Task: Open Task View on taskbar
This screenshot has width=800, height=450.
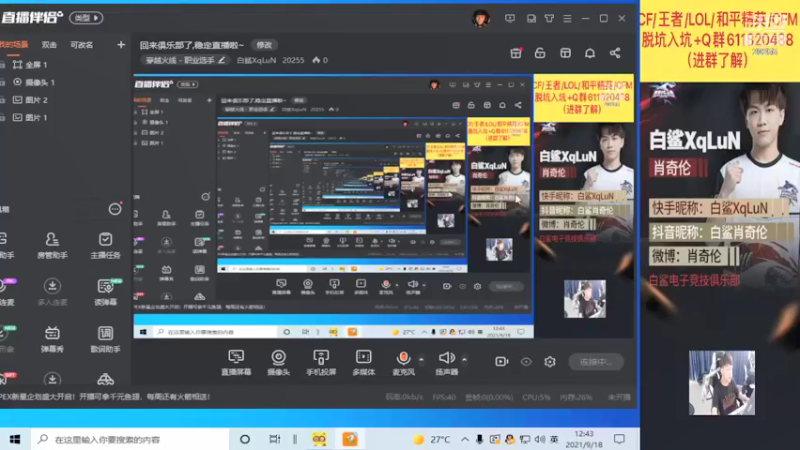Action: pos(274,439)
